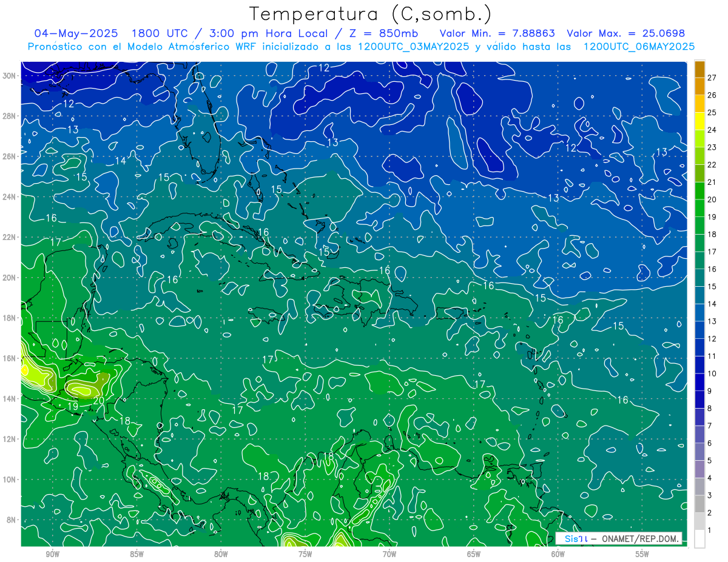Viewport: 728px width, 562px height.
Task: Pick the legend color band labeled 18
Action: pyautogui.click(x=699, y=226)
